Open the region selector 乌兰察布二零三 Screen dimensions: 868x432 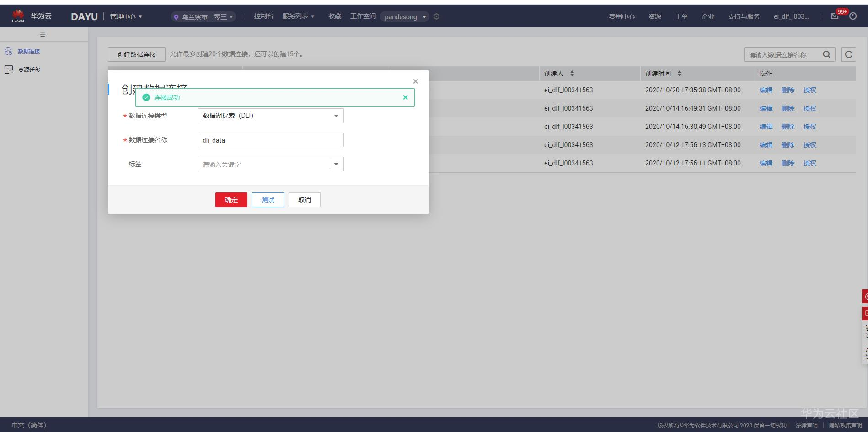coord(204,17)
